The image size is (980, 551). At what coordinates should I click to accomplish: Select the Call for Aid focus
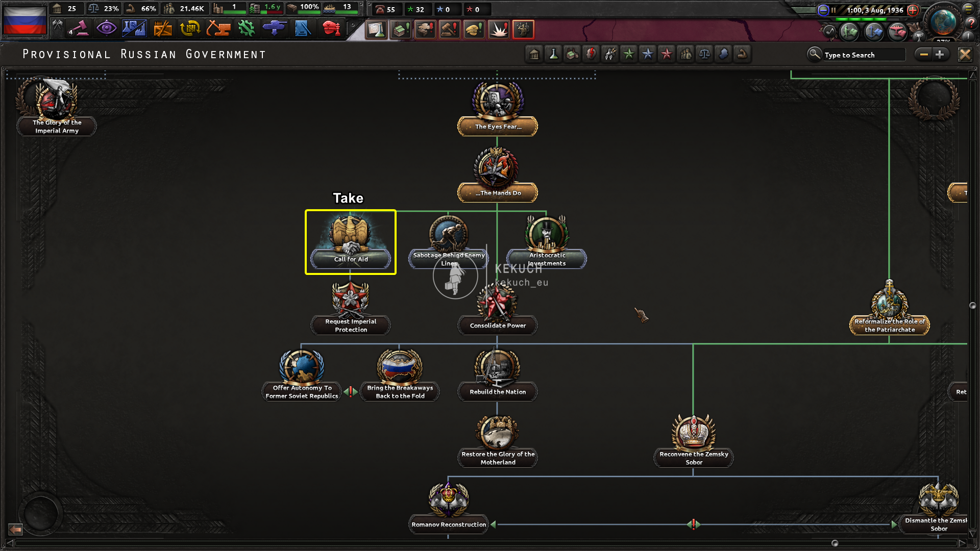(x=350, y=242)
